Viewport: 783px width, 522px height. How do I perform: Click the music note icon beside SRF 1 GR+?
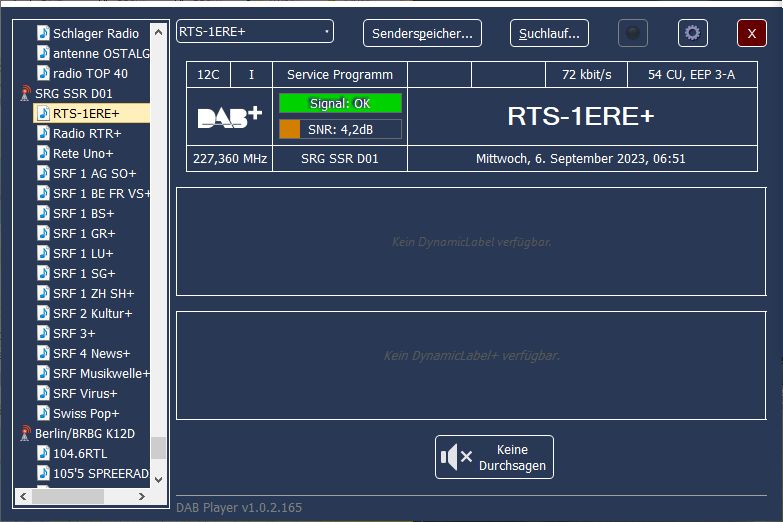(x=43, y=233)
